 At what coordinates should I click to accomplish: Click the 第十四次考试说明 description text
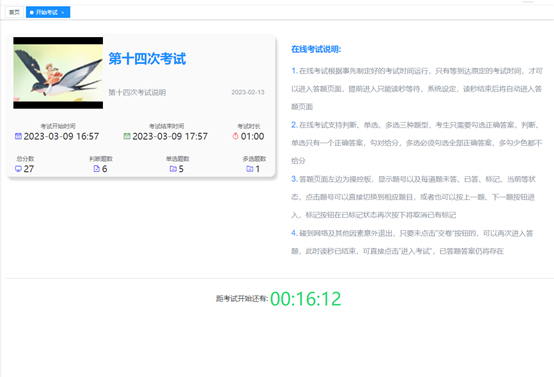[x=137, y=93]
